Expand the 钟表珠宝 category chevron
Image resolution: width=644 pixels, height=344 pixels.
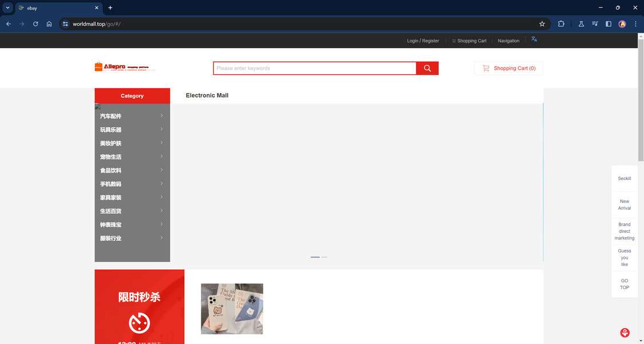(162, 224)
